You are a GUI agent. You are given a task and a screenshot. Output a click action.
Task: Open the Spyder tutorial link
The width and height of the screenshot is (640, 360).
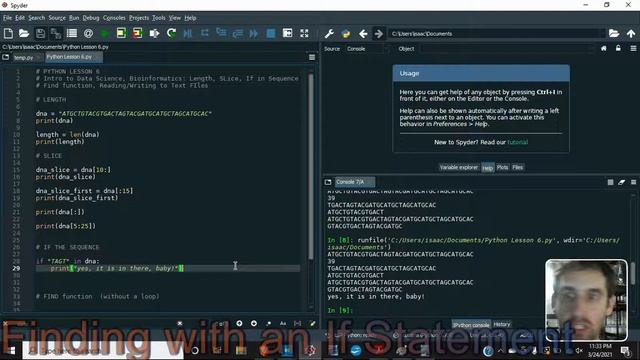coord(517,142)
